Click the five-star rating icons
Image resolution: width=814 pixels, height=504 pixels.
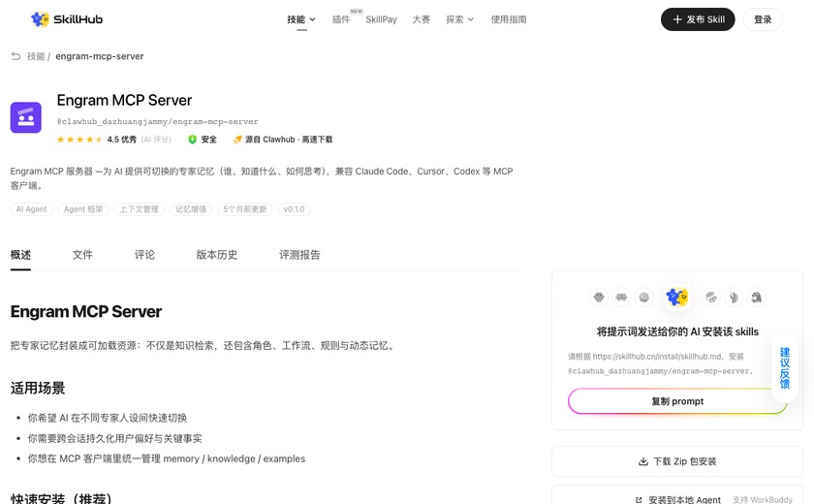pos(79,140)
